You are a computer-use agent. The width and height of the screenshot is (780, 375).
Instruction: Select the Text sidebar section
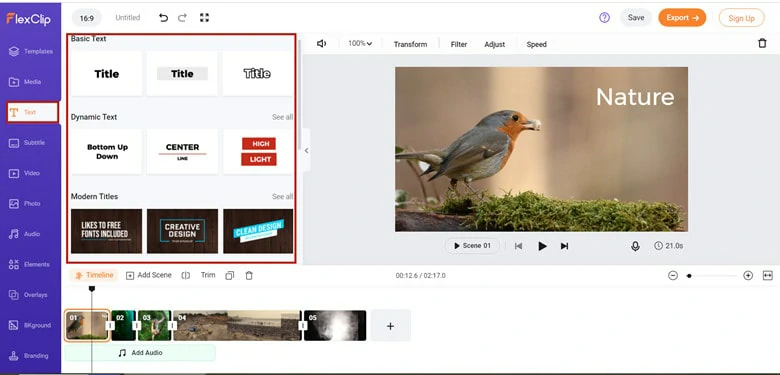click(32, 112)
